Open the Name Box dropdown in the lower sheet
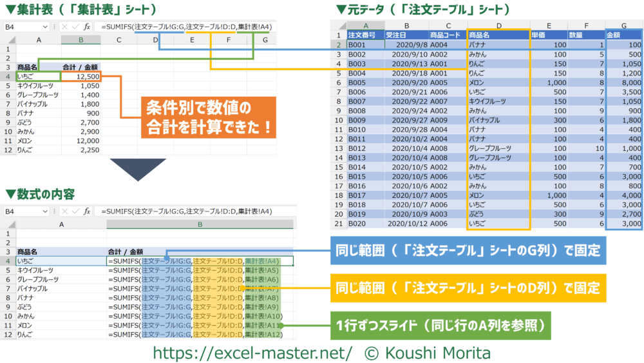The image size is (644, 363). click(44, 211)
